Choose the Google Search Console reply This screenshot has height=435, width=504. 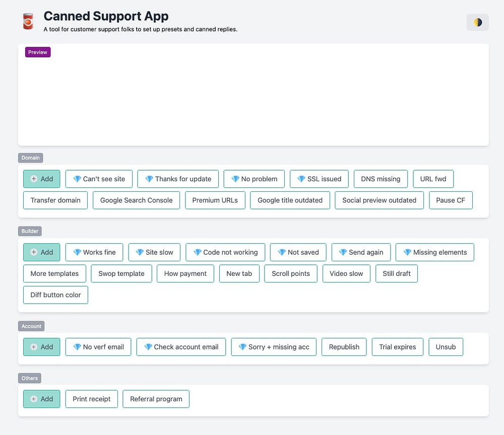pyautogui.click(x=136, y=200)
